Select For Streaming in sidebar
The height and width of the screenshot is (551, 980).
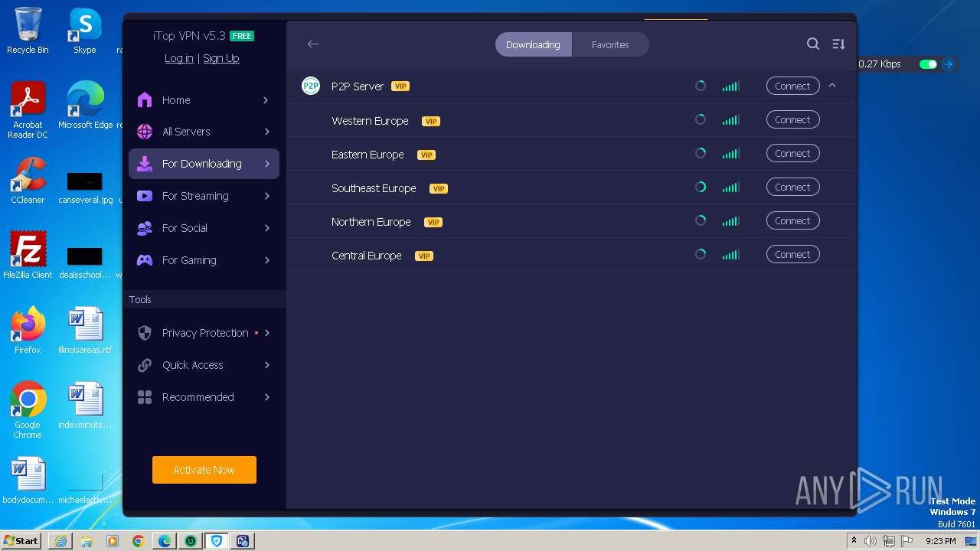click(204, 196)
